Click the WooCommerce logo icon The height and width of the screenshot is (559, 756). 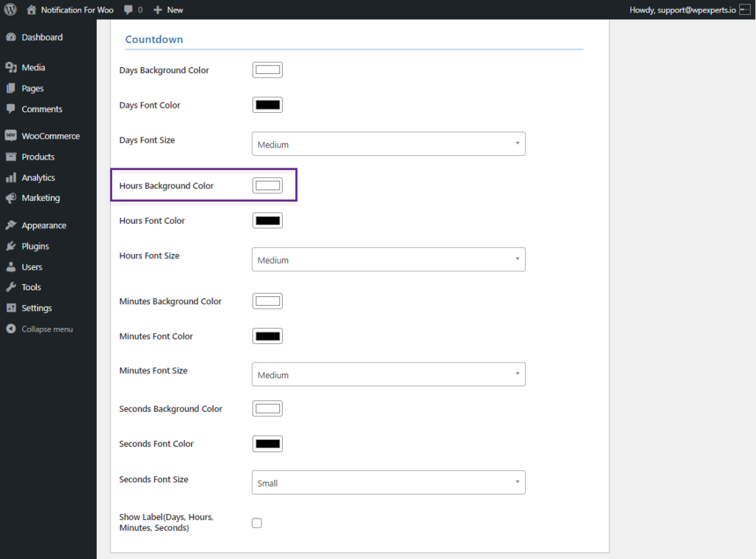click(10, 136)
